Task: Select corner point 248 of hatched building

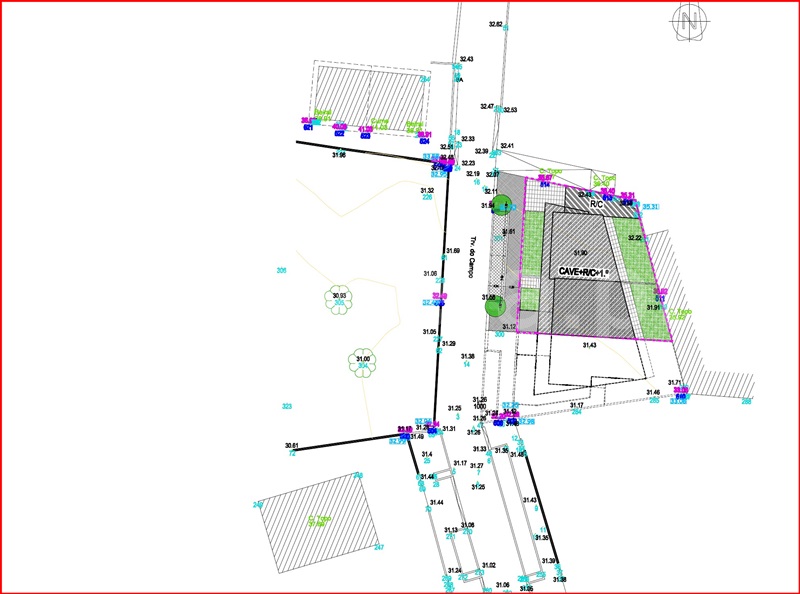Action: click(x=359, y=476)
